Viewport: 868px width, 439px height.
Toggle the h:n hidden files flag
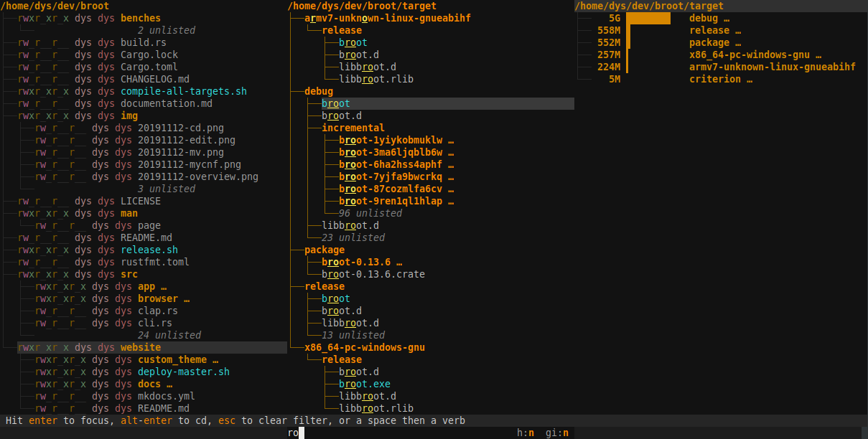pos(526,433)
